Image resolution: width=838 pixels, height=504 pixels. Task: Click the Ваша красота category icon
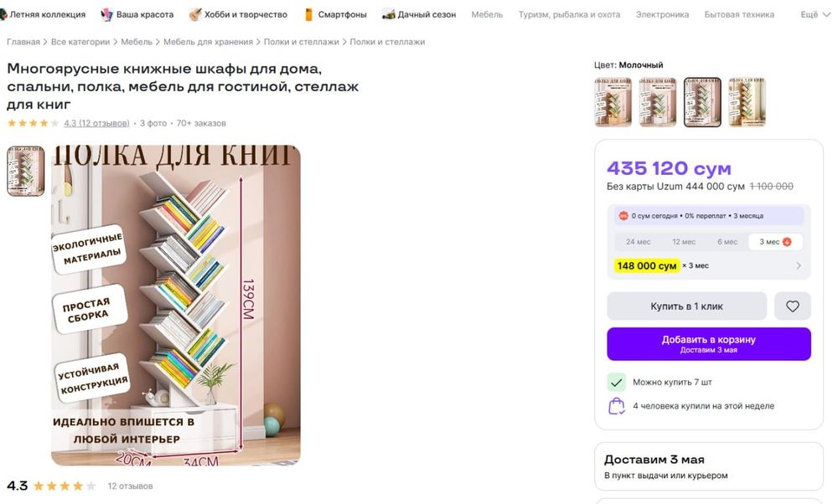tap(106, 14)
